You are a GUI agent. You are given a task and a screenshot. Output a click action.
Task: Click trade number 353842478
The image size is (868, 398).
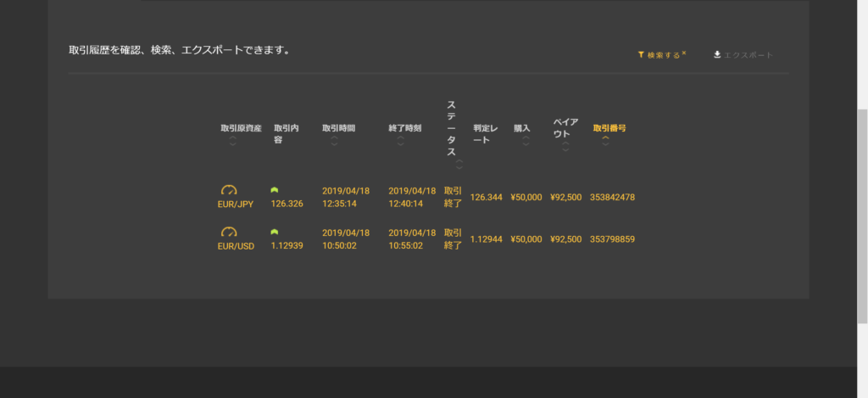(x=612, y=198)
